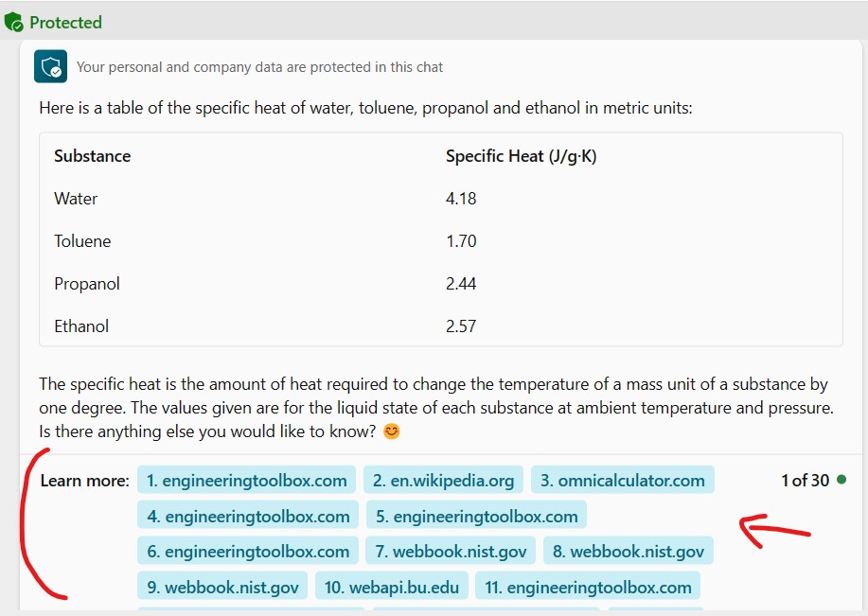Open citation 4 engineeringtoolbox.com
Screen dimensions: 868x616
point(246,516)
